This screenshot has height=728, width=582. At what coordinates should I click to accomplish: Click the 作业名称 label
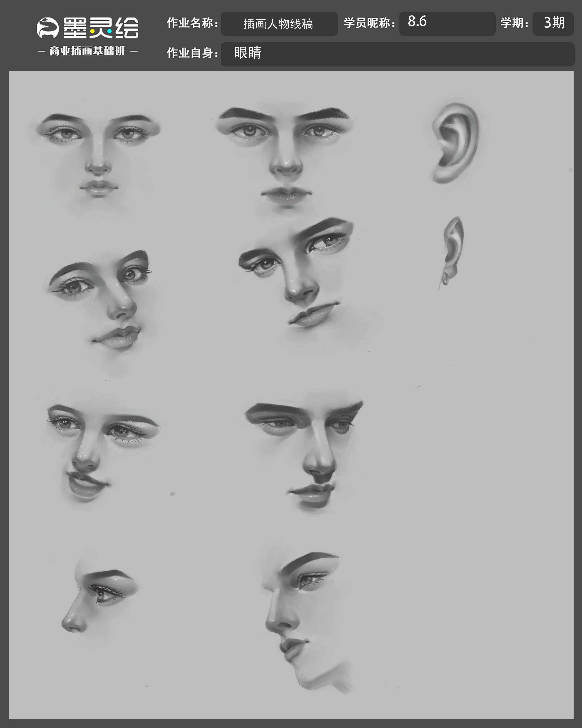point(192,23)
